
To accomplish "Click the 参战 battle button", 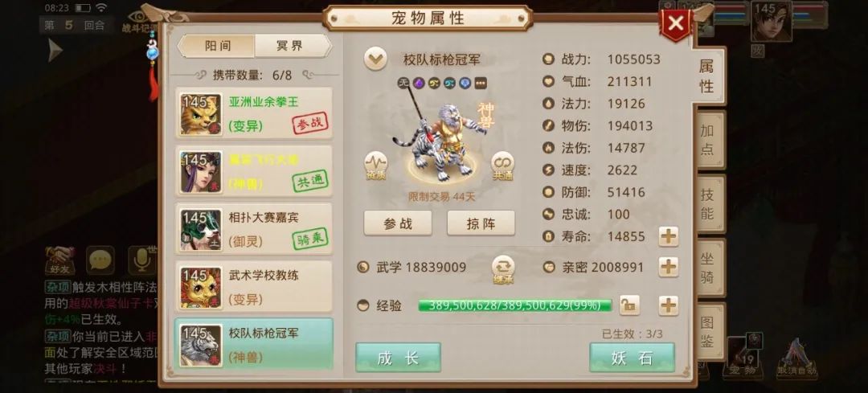I will 398,223.
